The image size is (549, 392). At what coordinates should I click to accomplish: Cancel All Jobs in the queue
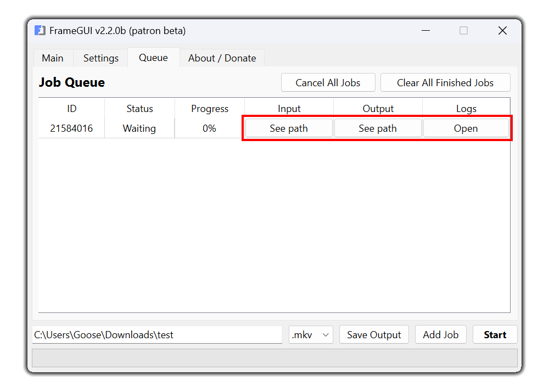click(x=328, y=82)
